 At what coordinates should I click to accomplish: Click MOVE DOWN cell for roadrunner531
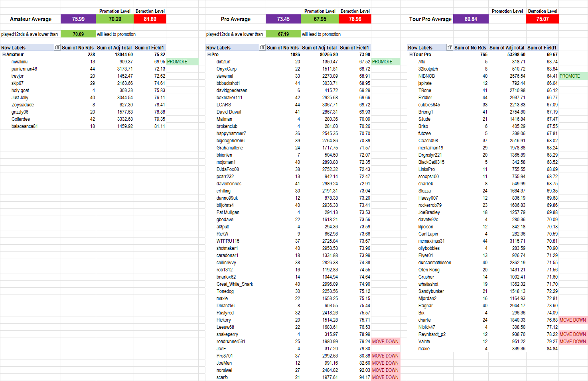pyautogui.click(x=385, y=342)
